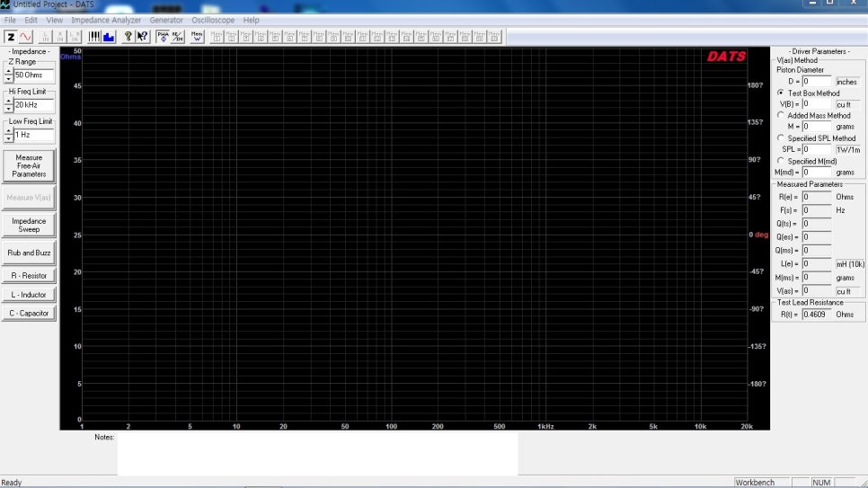The width and height of the screenshot is (868, 488).
Task: Open the Oscilloscope menu
Action: tap(213, 20)
